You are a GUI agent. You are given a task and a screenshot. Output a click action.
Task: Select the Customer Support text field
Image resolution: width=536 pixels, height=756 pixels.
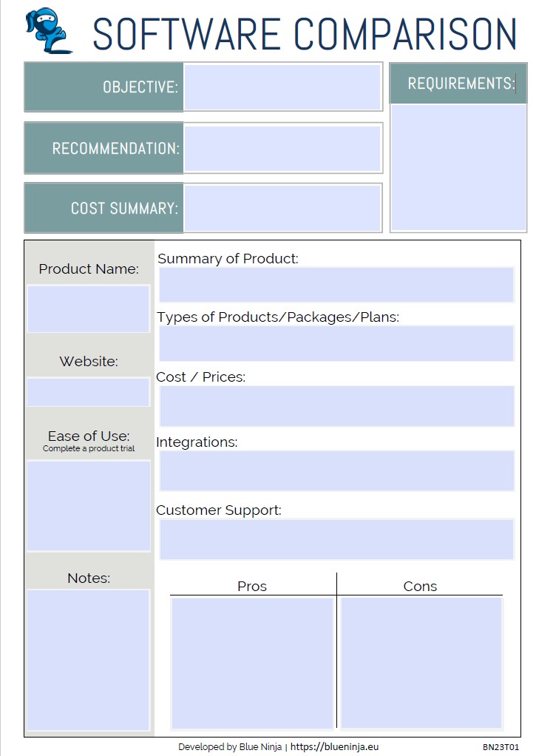(336, 539)
